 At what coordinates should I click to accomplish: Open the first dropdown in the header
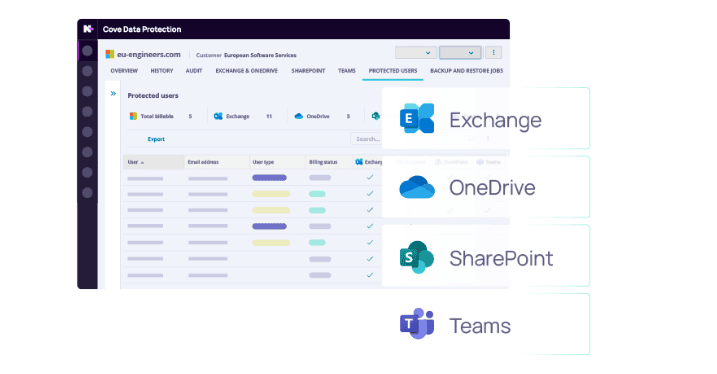416,53
